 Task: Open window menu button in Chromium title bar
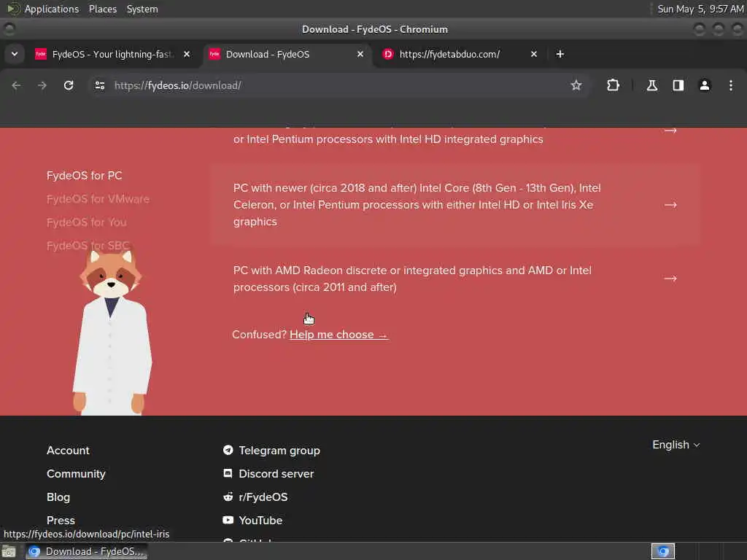pos(9,29)
